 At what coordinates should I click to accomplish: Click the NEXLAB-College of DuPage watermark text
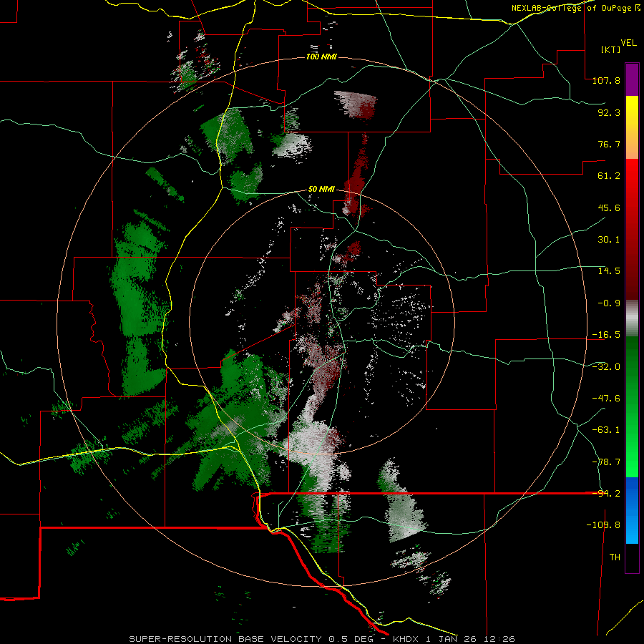[x=575, y=8]
